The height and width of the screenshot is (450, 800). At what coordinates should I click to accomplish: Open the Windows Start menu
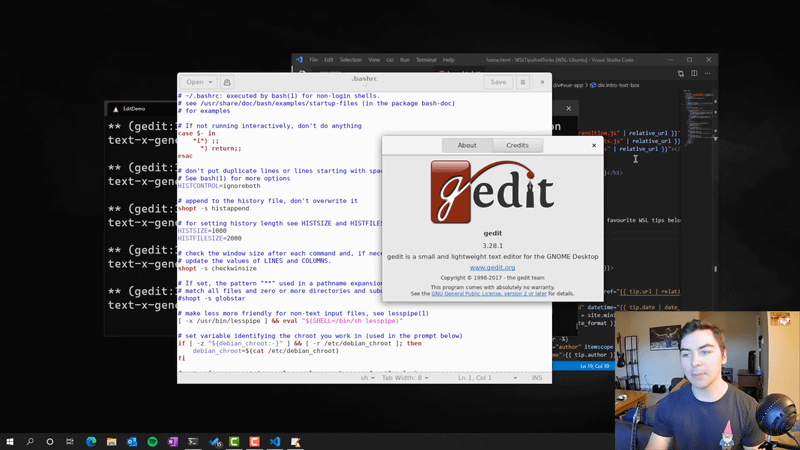(x=10, y=441)
